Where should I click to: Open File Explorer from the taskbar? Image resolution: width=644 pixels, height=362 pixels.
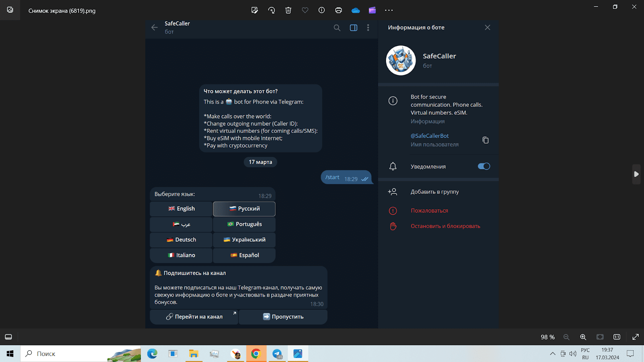(x=194, y=354)
